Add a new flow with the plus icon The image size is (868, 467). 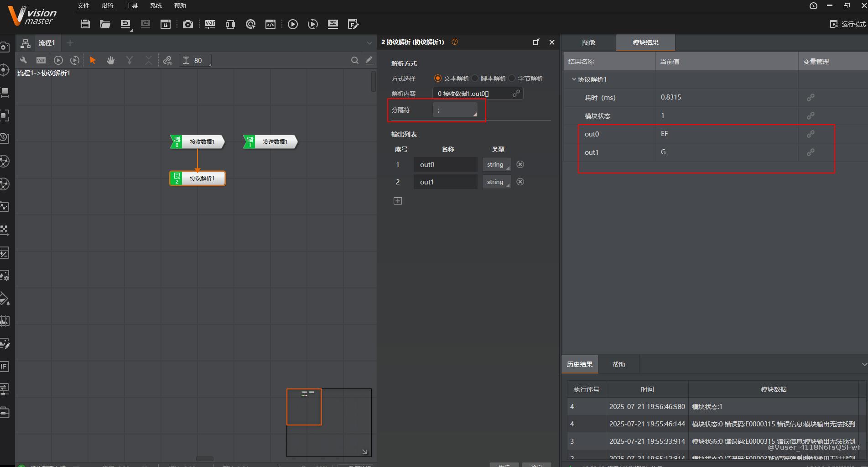pyautogui.click(x=70, y=43)
